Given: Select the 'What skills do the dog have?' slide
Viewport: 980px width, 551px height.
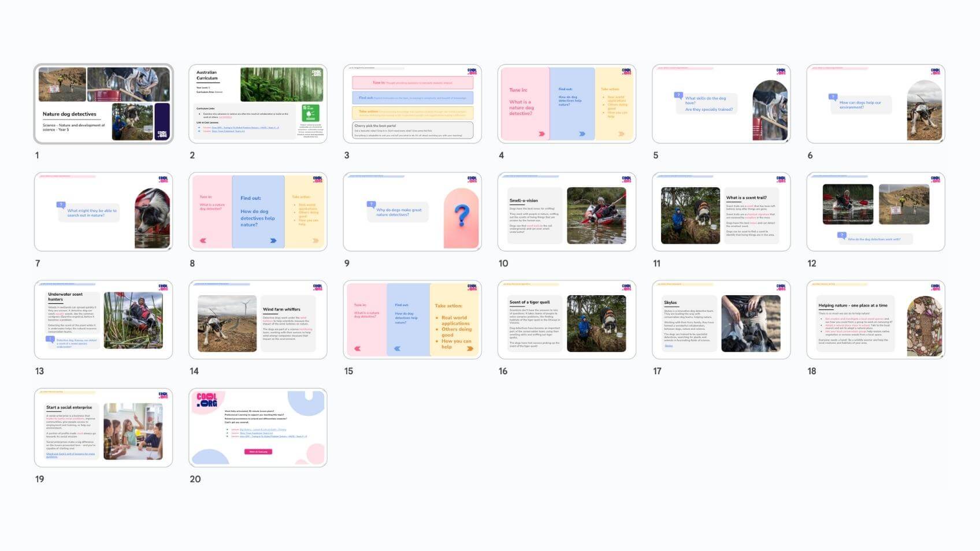Looking at the screenshot, I should pos(721,104).
